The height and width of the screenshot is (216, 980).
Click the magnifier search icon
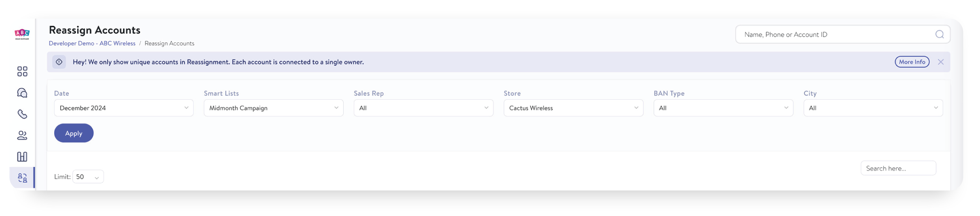coord(939,34)
